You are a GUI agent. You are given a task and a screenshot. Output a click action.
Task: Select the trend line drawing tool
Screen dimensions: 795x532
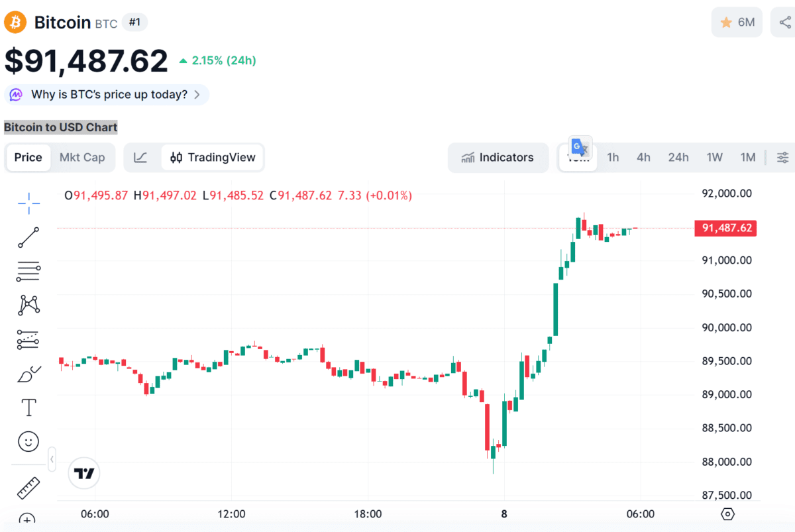point(28,237)
